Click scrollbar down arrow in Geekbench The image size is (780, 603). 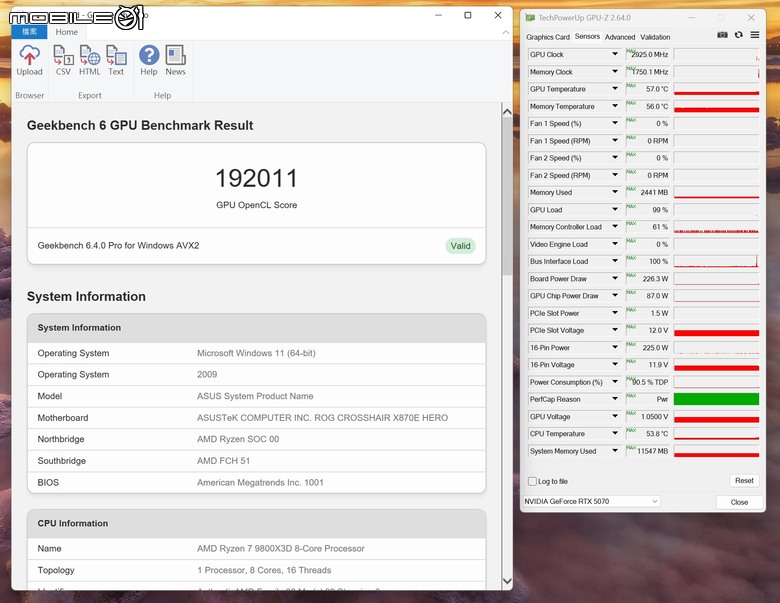coord(507,581)
